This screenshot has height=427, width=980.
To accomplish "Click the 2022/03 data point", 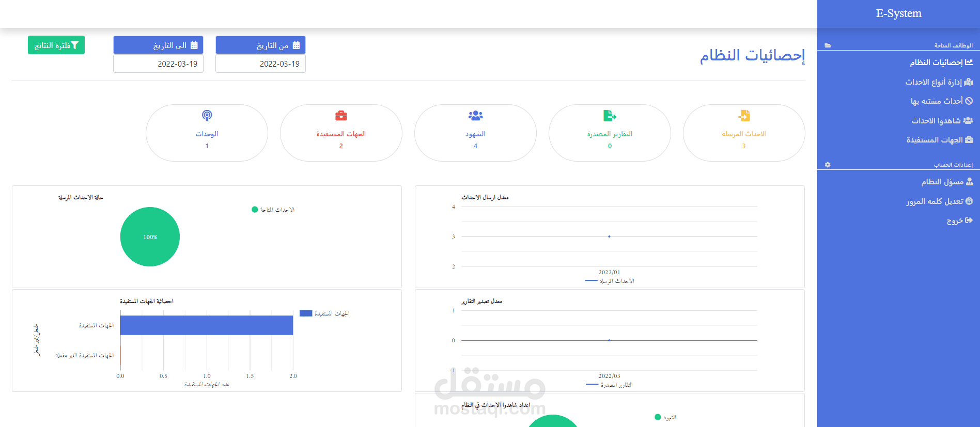I will point(610,340).
